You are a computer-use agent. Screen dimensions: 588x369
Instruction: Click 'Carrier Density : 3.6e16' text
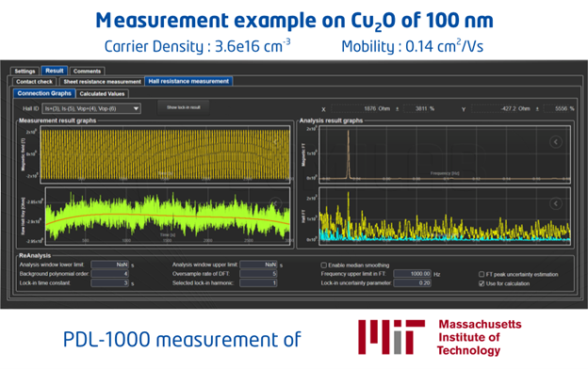[x=197, y=46]
